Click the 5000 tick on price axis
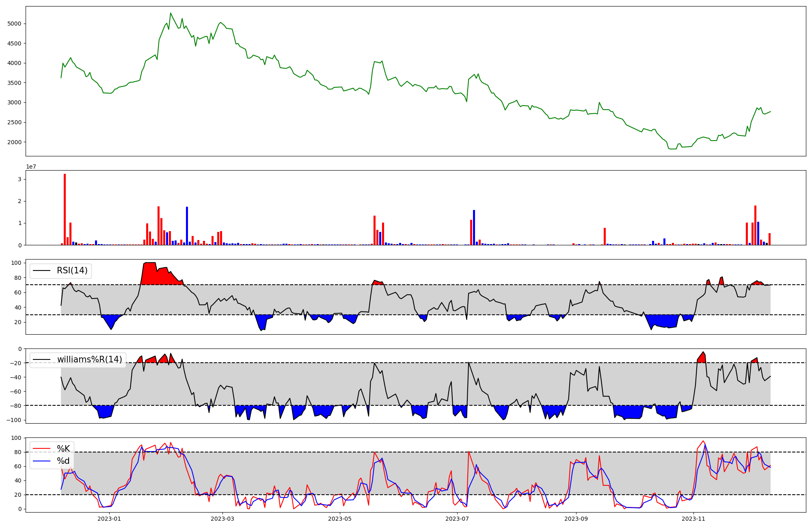The image size is (812, 528). tap(14, 24)
